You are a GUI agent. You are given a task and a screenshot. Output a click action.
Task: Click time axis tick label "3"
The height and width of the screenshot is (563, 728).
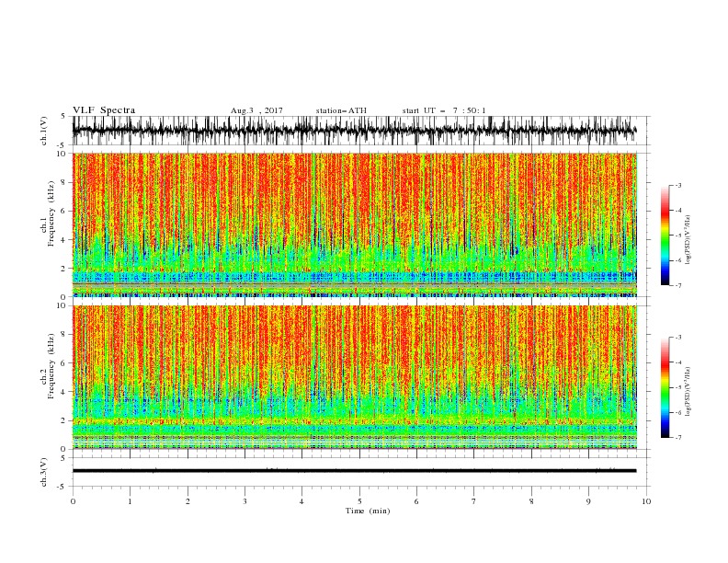245,501
